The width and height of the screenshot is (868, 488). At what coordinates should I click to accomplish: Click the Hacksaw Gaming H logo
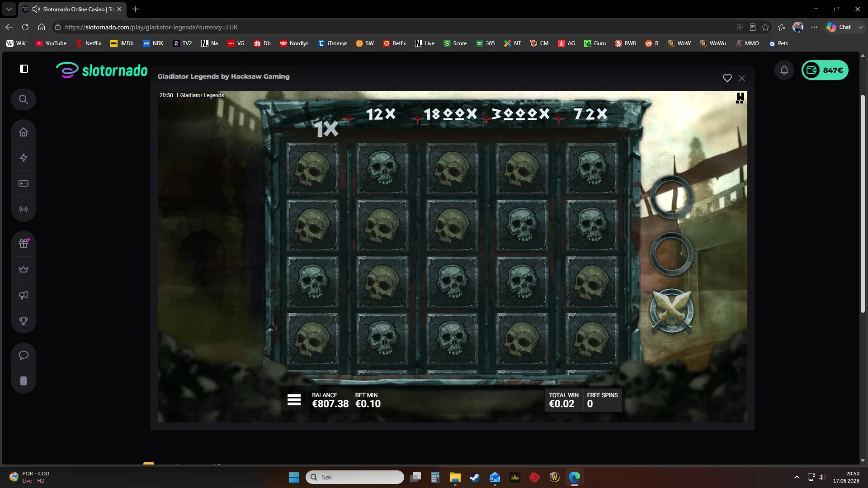pos(740,98)
